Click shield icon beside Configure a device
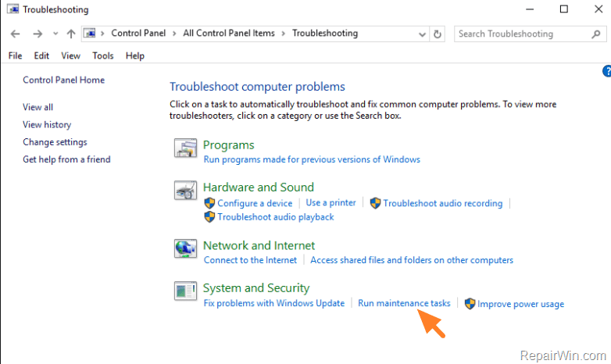The height and width of the screenshot is (364, 611). click(209, 203)
